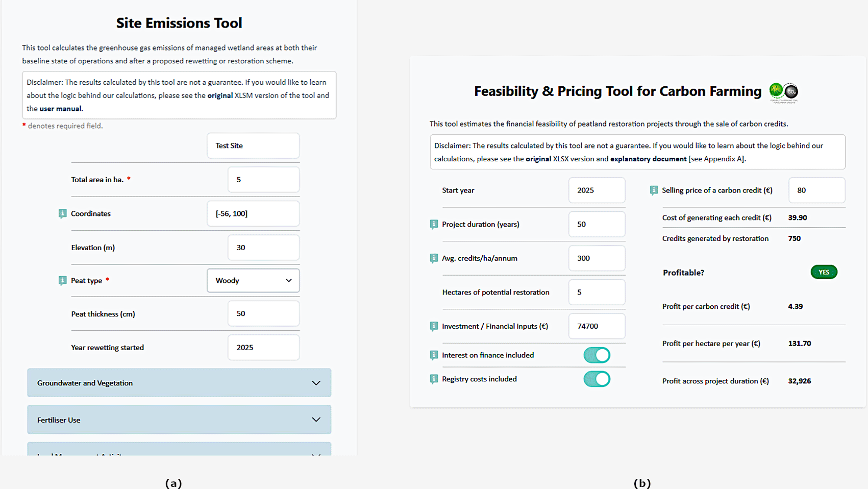Expand Groundwater and Vegetation section
868x489 pixels.
point(179,383)
